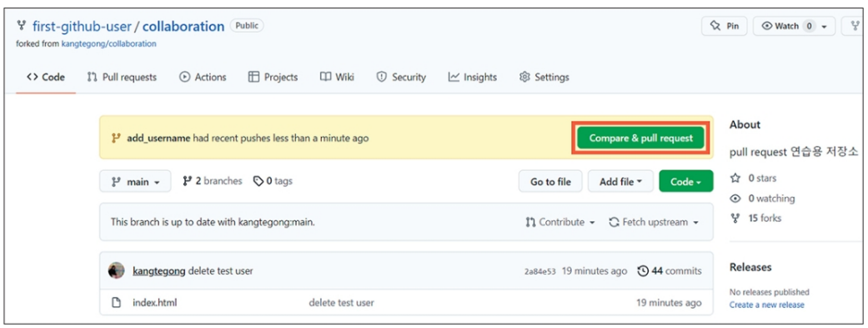Screen dimensions: 868x328
Task: Click the tag icon beside 0 tags
Action: (258, 181)
